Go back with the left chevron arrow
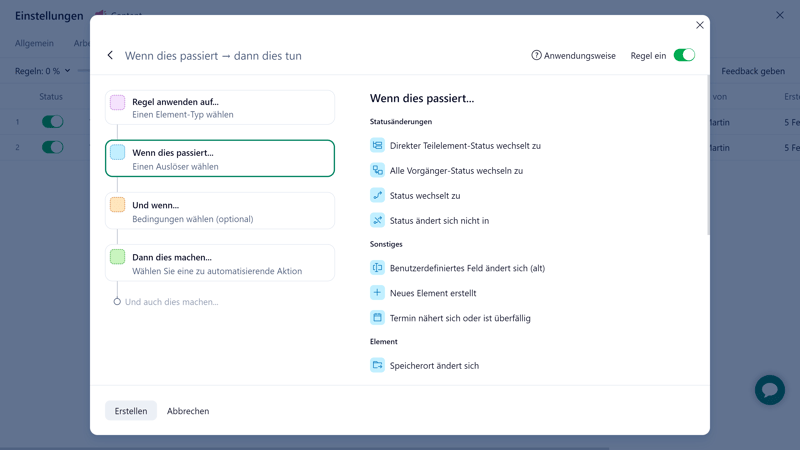 [110, 56]
